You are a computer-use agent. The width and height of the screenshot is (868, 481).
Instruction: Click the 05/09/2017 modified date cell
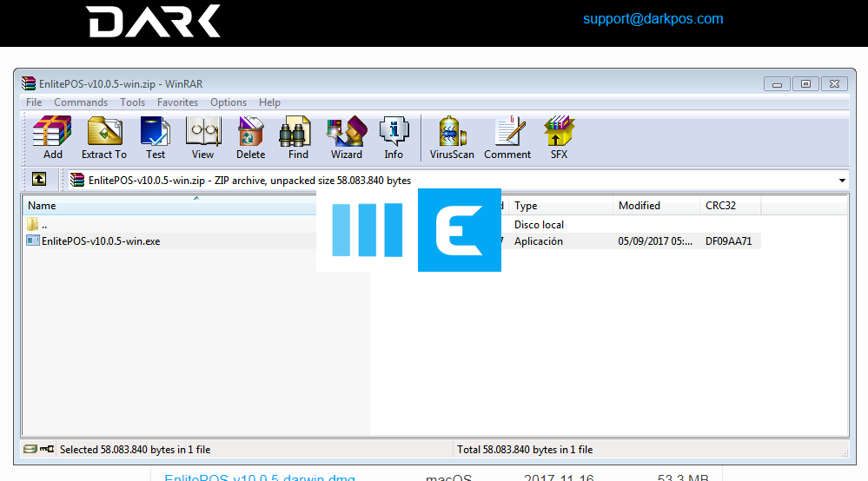655,241
